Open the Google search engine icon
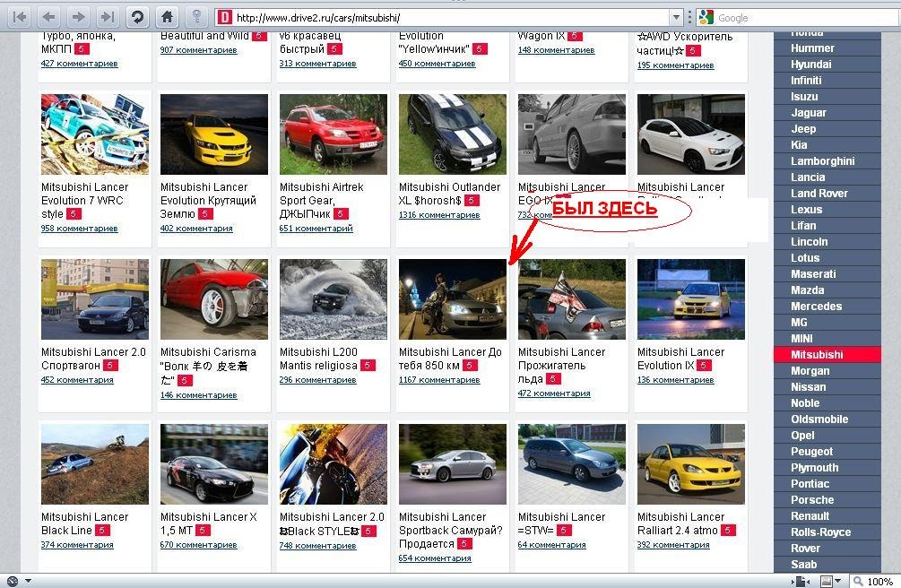 pos(706,18)
